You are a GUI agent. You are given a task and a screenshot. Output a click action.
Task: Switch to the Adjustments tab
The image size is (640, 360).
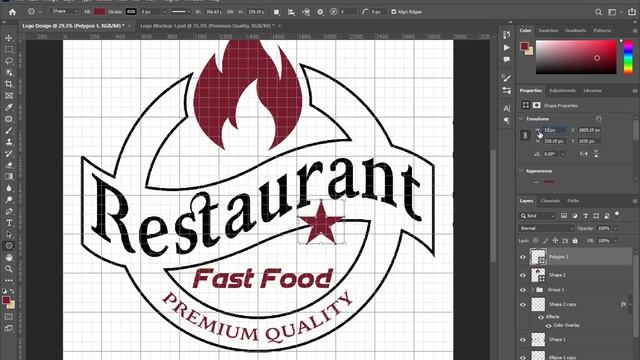pyautogui.click(x=562, y=91)
